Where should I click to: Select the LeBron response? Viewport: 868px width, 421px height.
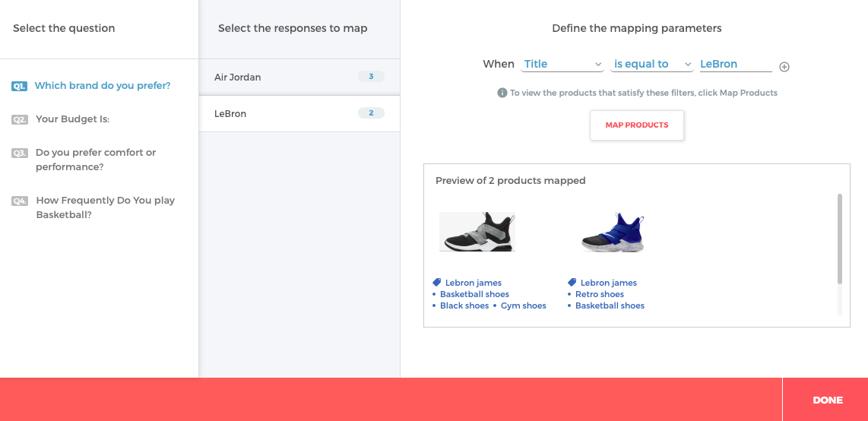coord(299,113)
